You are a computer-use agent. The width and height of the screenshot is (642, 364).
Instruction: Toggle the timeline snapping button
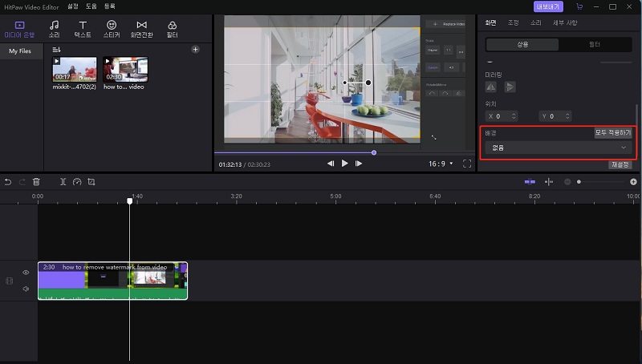click(530, 182)
